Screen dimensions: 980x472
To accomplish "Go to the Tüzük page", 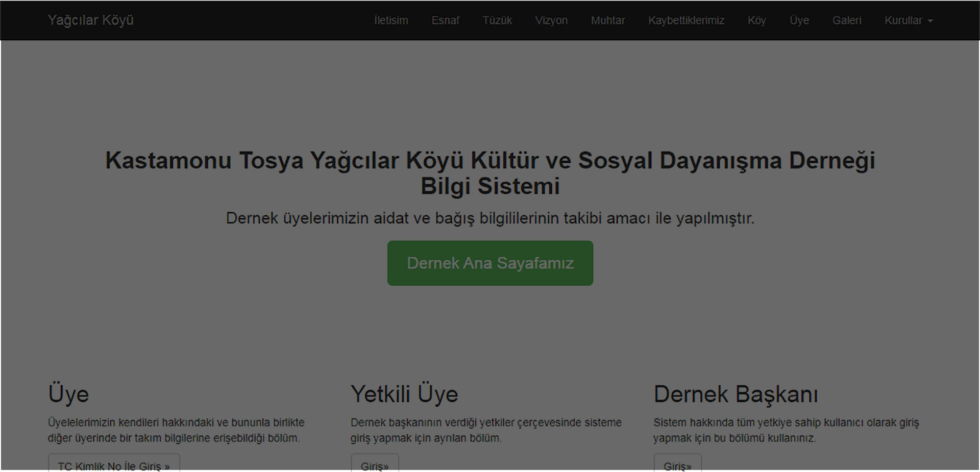I will (x=497, y=20).
